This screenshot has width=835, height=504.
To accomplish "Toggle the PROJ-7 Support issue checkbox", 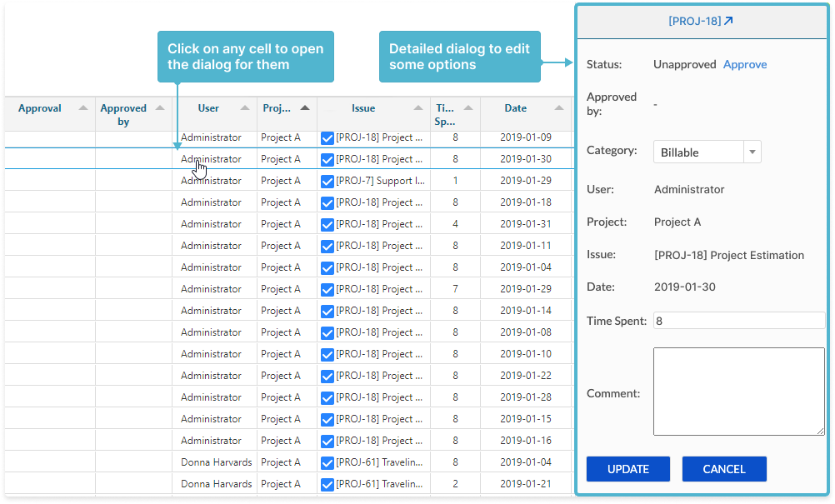I will (327, 182).
